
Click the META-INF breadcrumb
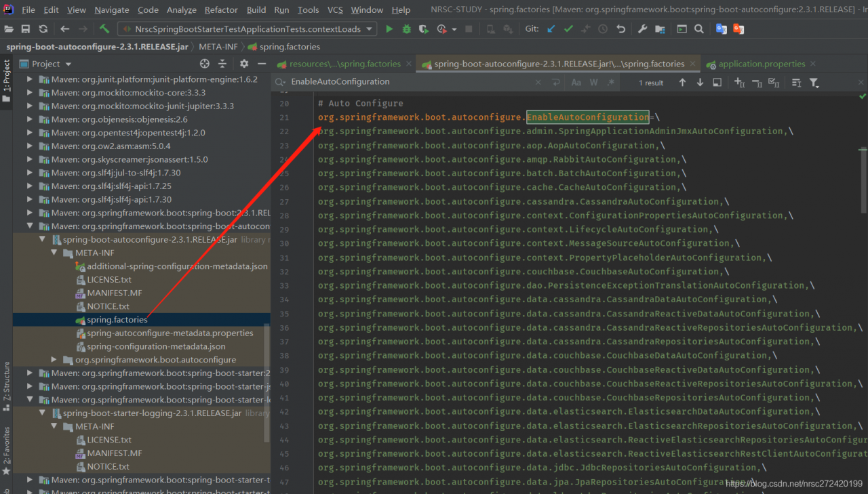click(x=220, y=47)
